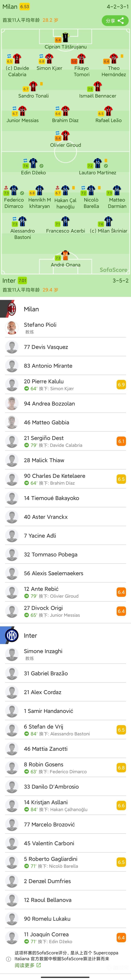Viewport: 131px width, 980px height.
Task: Select André Onana's orange goalkeeper jersey
Action: pos(65,255)
